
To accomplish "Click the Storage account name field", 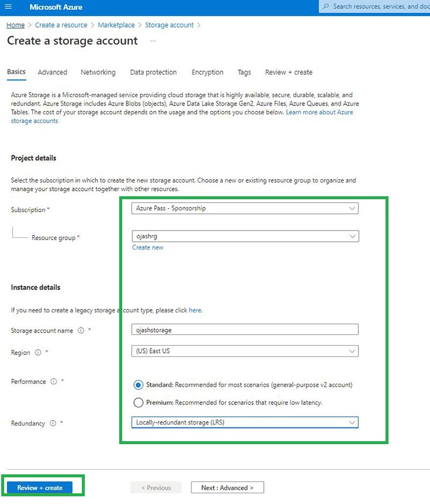I will 245,330.
